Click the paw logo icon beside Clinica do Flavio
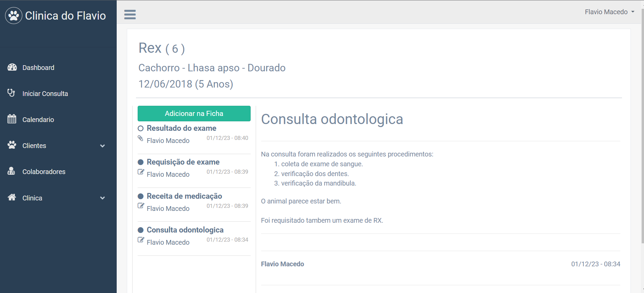Viewport: 644px width, 293px height. [14, 16]
